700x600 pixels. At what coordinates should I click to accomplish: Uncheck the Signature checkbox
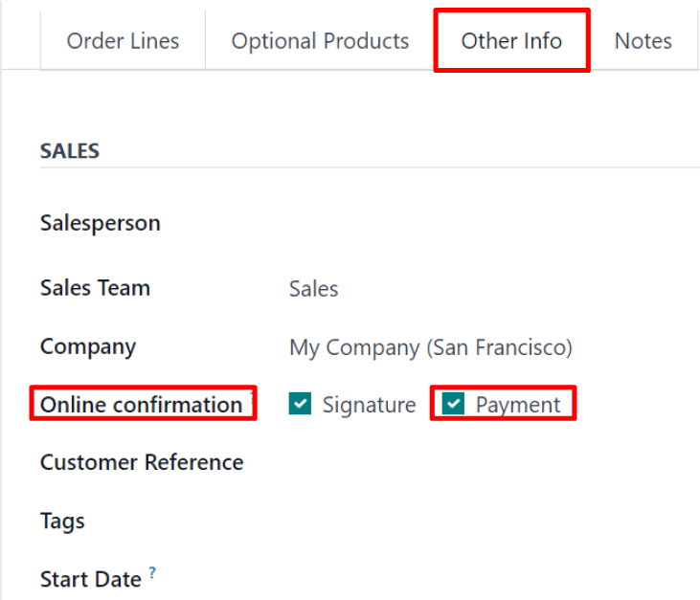click(301, 405)
